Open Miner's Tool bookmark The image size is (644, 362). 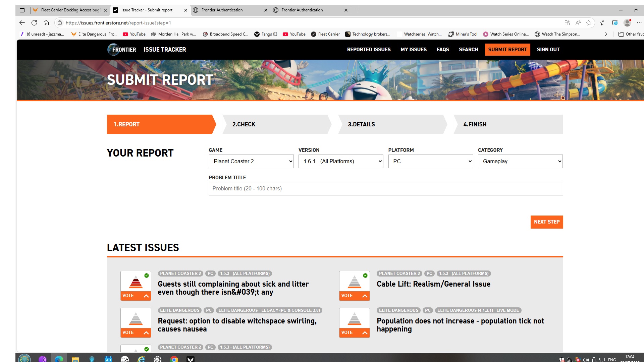coord(463,34)
